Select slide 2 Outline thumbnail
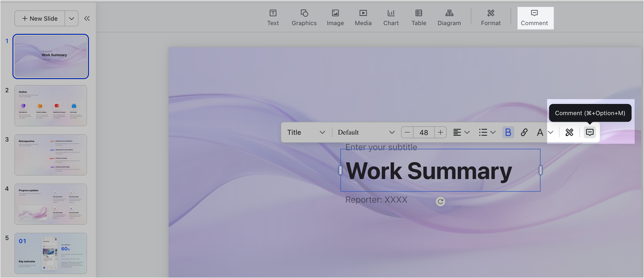The image size is (644, 278). coord(51,106)
